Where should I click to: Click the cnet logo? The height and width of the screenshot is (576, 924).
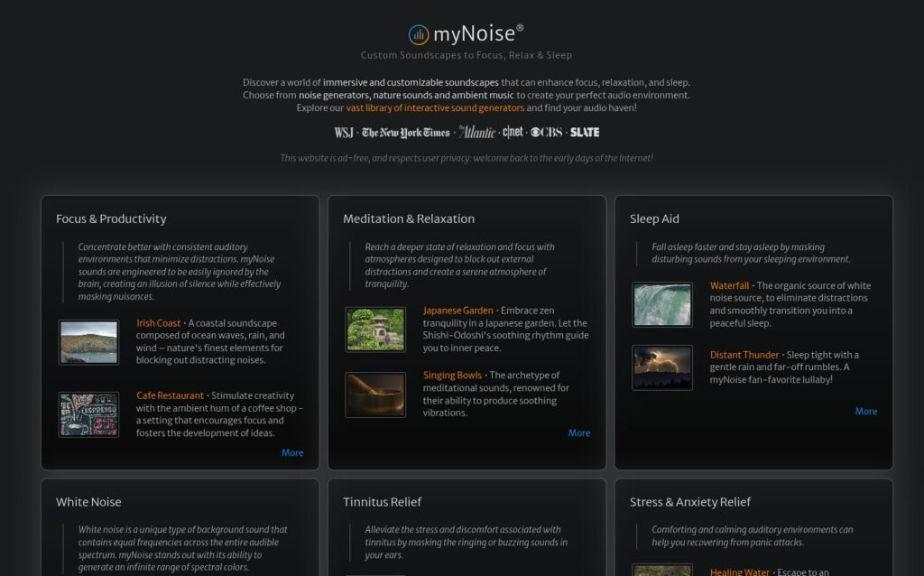513,132
